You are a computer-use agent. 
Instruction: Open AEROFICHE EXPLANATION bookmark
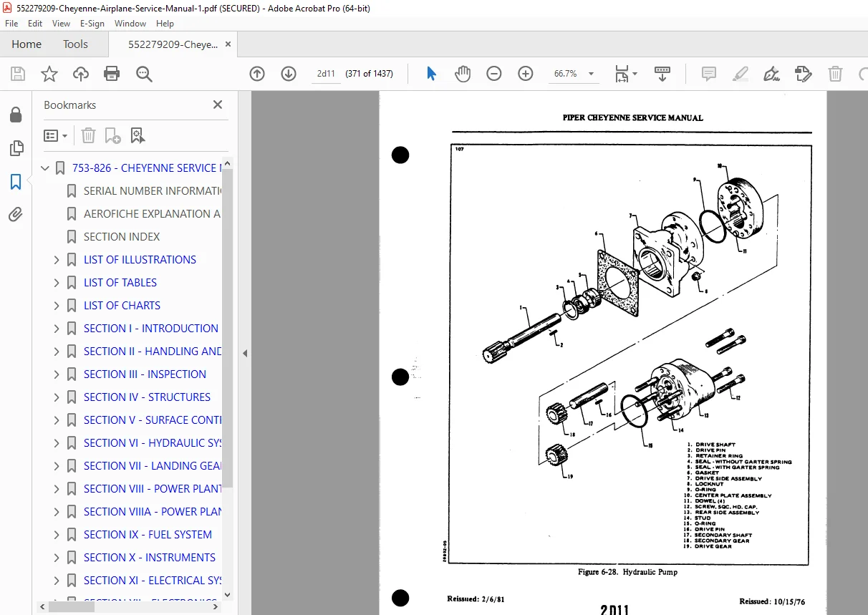click(152, 214)
